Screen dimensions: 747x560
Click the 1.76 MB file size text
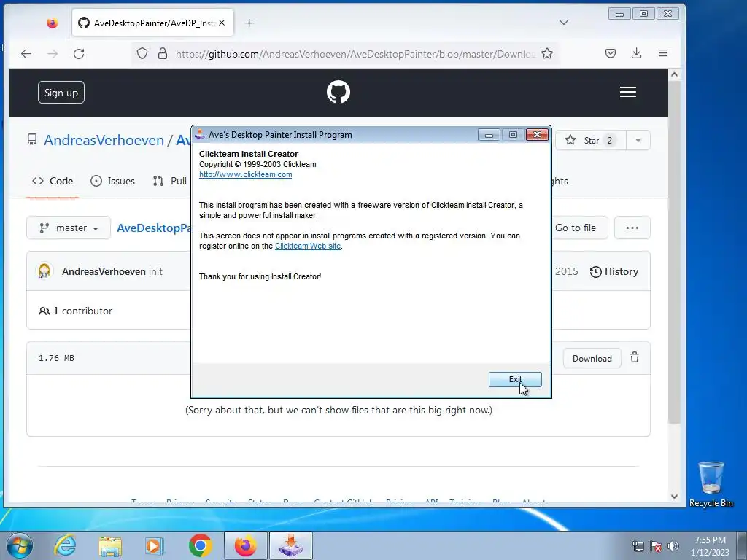pos(56,358)
